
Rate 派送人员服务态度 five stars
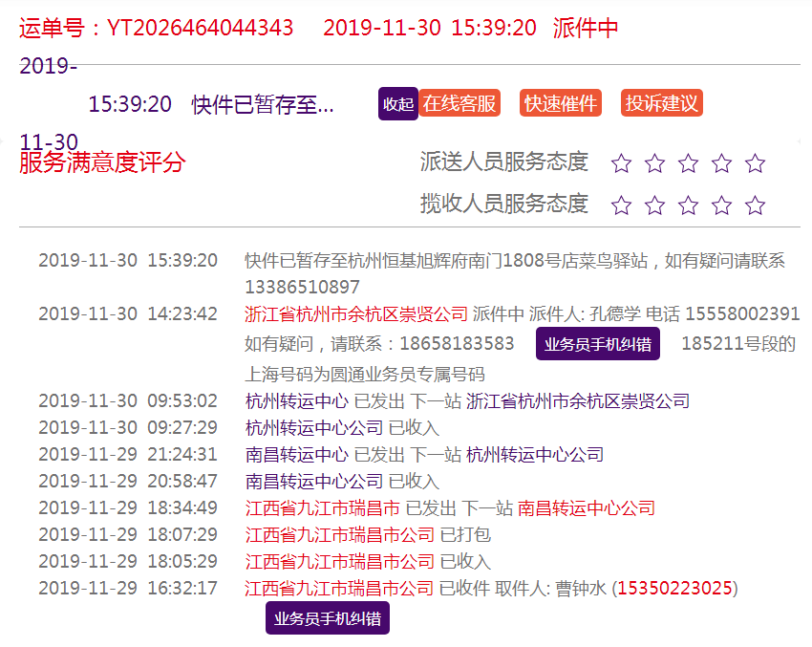pos(755,163)
